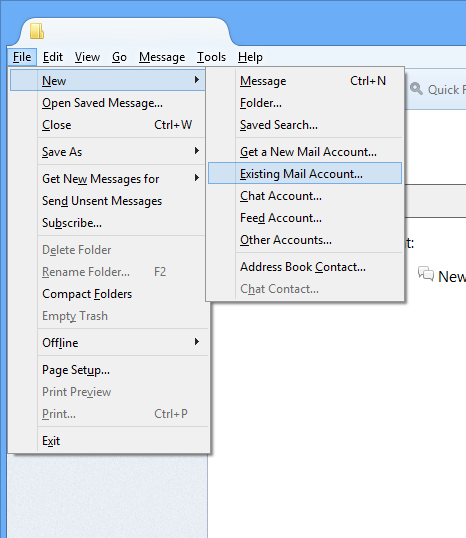
Task: Click the Quick Filter magnifier icon
Action: coord(416,89)
